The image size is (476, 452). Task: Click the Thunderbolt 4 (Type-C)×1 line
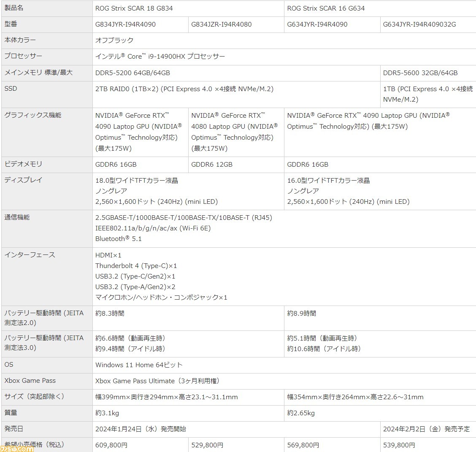tap(136, 266)
